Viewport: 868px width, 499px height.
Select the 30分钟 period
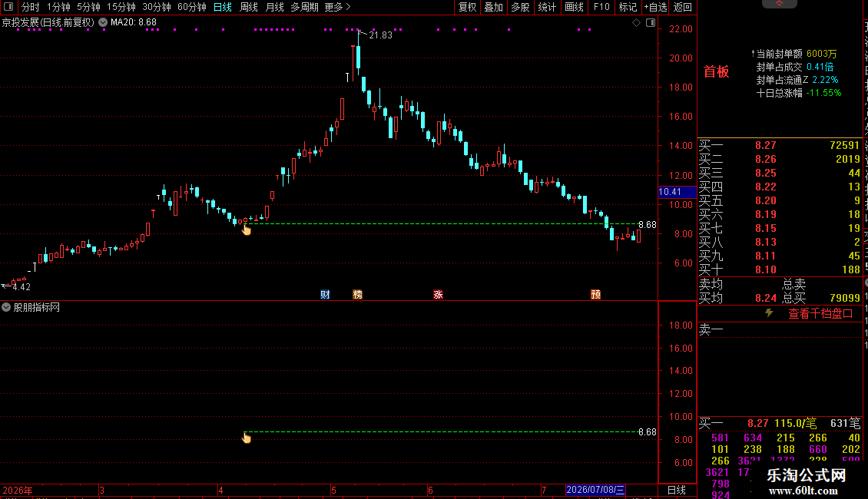157,7
